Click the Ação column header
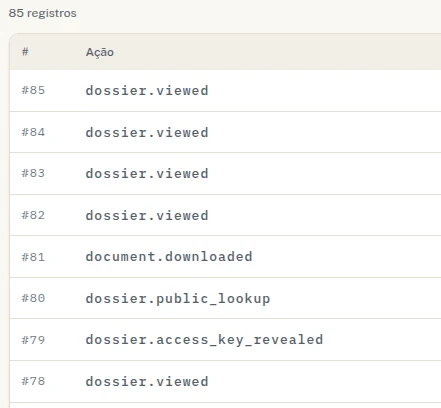The image size is (441, 408). coord(100,52)
